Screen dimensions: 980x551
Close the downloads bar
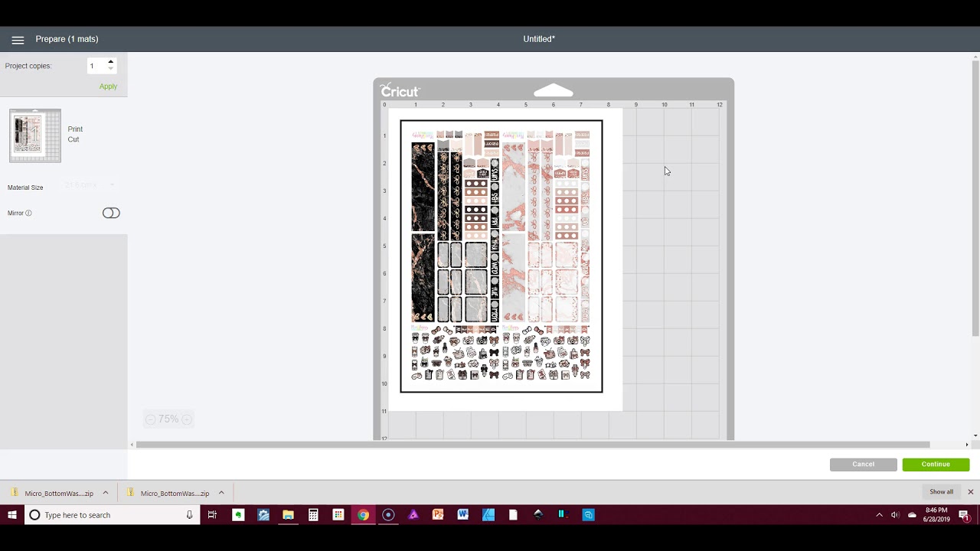pyautogui.click(x=970, y=492)
